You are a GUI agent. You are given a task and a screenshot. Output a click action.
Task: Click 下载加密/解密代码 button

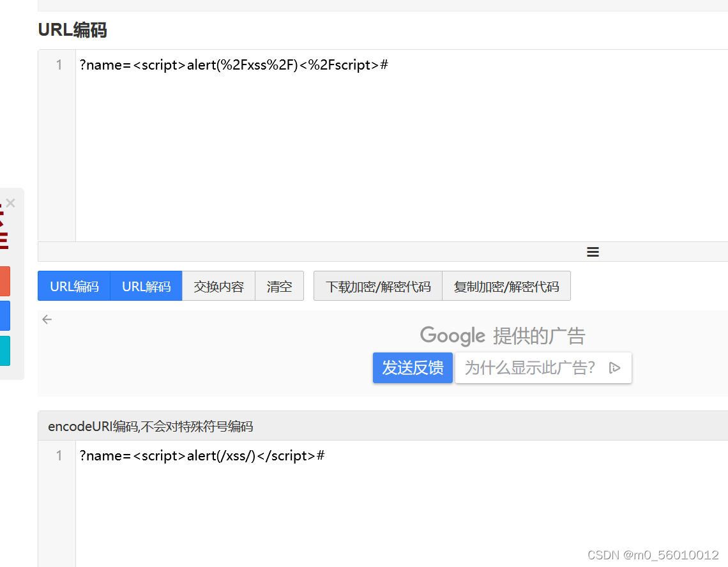[378, 286]
